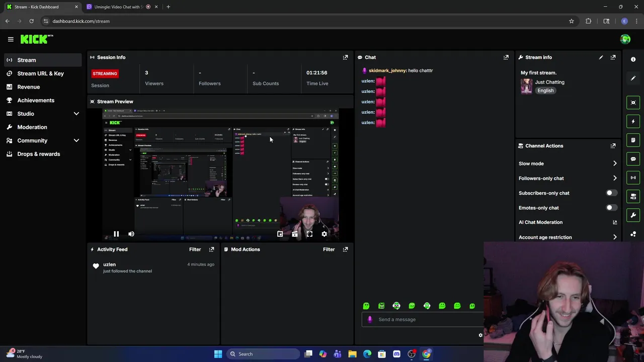Enter fullscreen on stream preview
The width and height of the screenshot is (644, 362).
(309, 234)
